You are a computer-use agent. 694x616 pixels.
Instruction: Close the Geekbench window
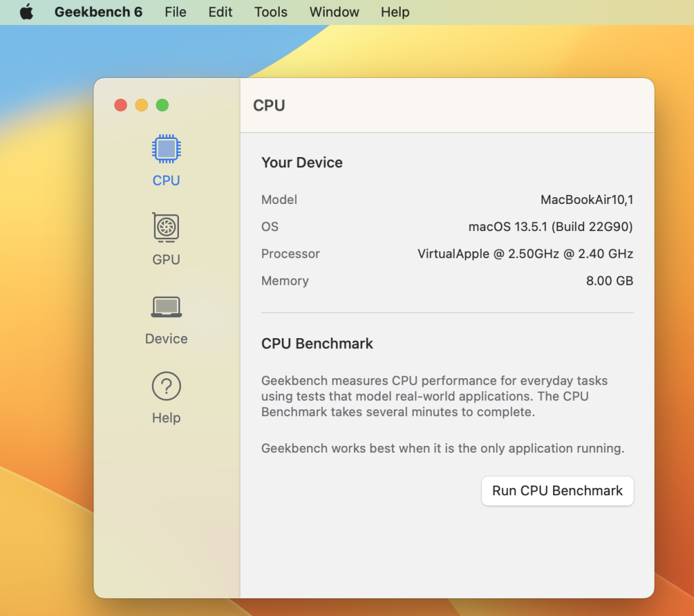pyautogui.click(x=121, y=105)
